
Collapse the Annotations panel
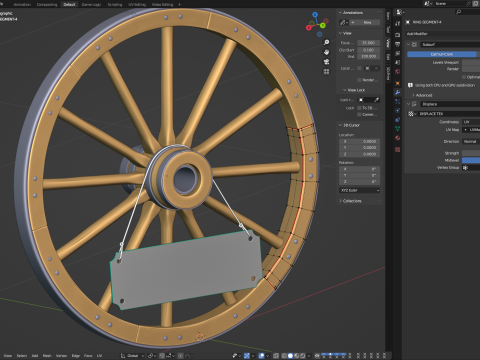[x=340, y=13]
